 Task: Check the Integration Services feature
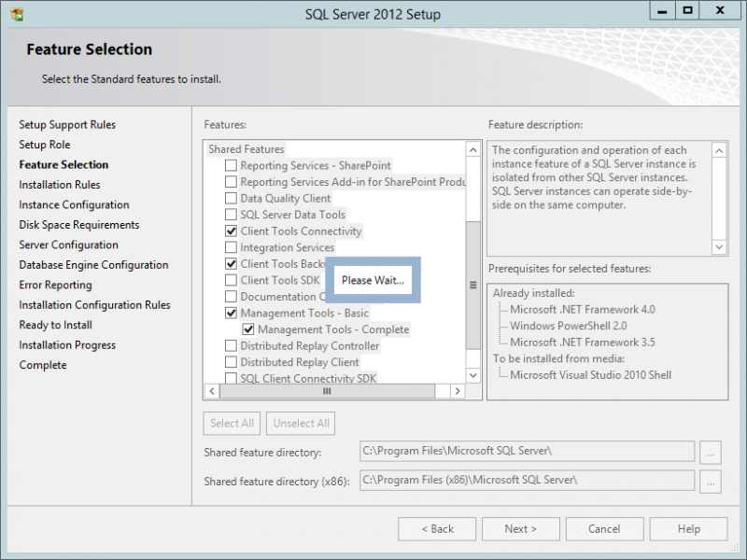pyautogui.click(x=231, y=247)
